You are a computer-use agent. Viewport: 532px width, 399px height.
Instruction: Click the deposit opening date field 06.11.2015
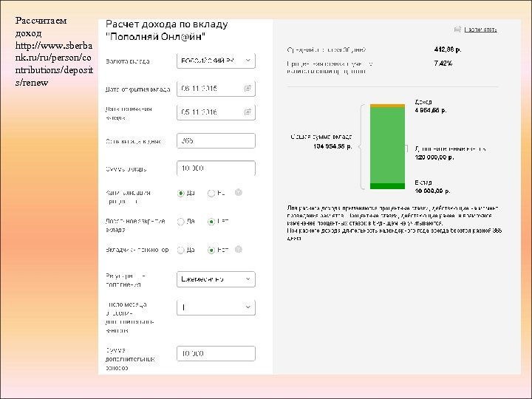216,89
